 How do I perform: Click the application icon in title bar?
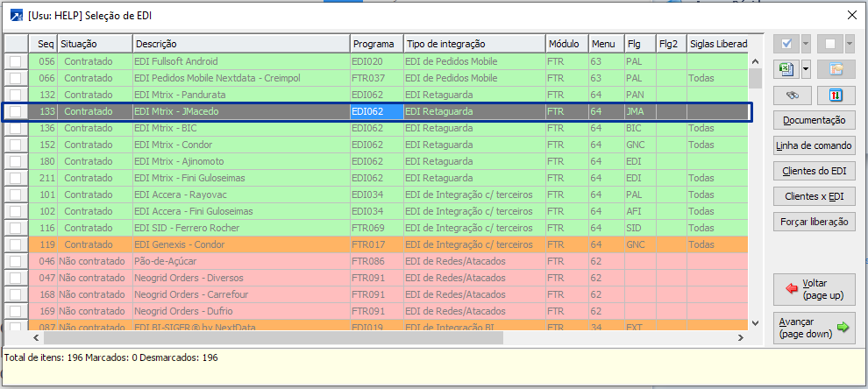pyautogui.click(x=17, y=16)
